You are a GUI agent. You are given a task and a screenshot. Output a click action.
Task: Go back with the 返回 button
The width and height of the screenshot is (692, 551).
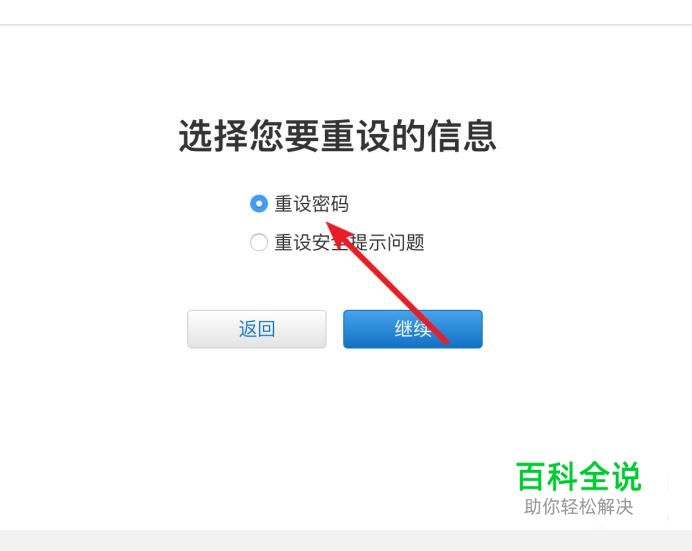click(x=257, y=329)
